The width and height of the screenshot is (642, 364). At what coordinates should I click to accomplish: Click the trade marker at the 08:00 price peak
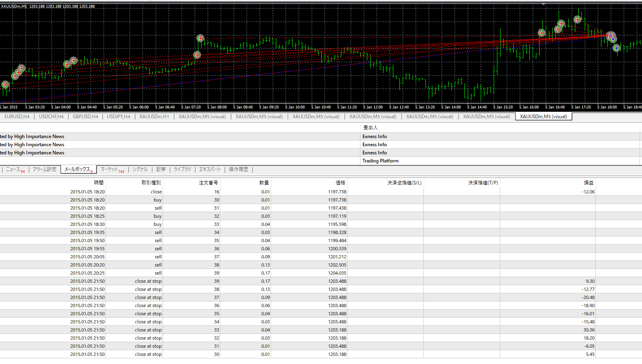pyautogui.click(x=200, y=38)
